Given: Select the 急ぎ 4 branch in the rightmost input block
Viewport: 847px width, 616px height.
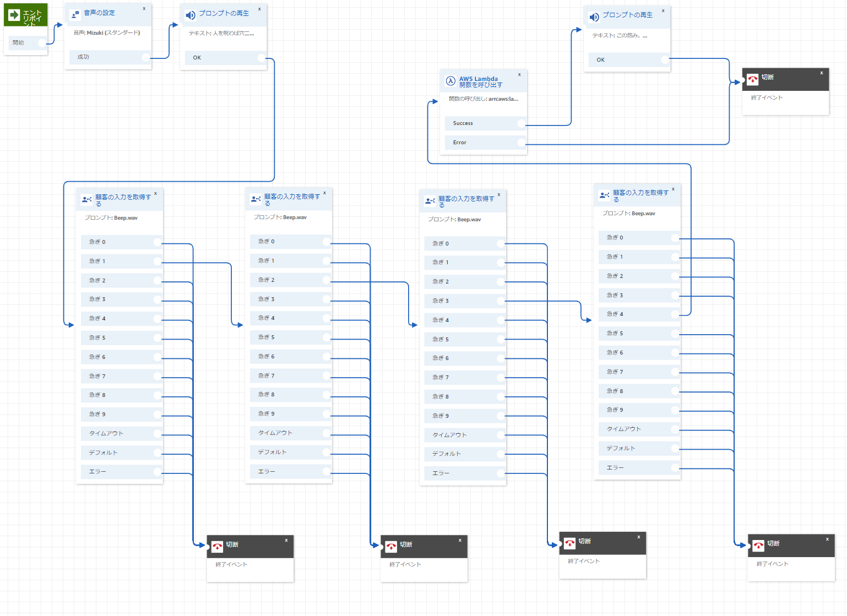Looking at the screenshot, I should pos(639,314).
